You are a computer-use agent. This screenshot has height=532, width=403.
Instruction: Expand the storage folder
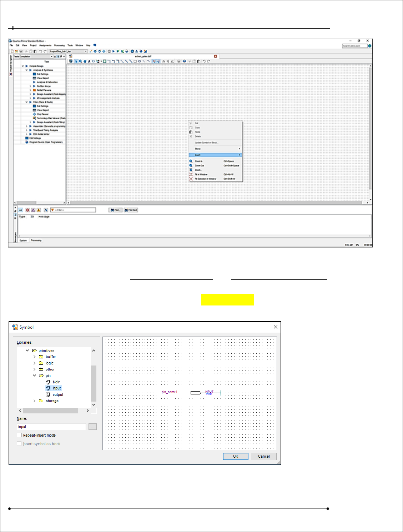[x=35, y=401]
